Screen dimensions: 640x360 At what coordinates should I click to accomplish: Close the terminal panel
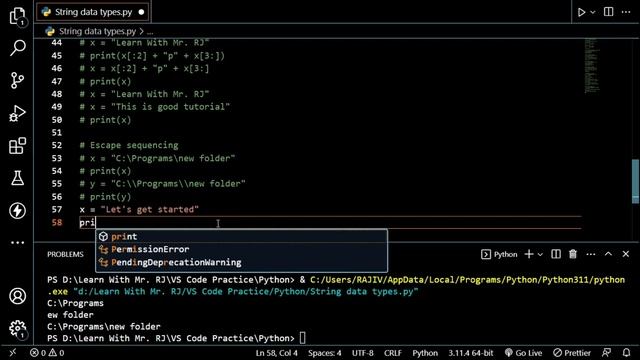pos(626,254)
